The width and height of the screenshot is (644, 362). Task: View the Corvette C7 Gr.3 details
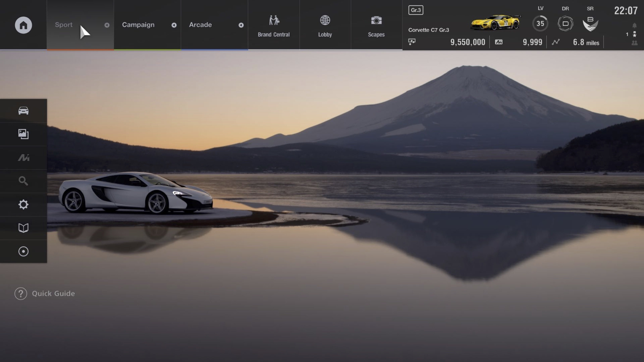point(428,30)
